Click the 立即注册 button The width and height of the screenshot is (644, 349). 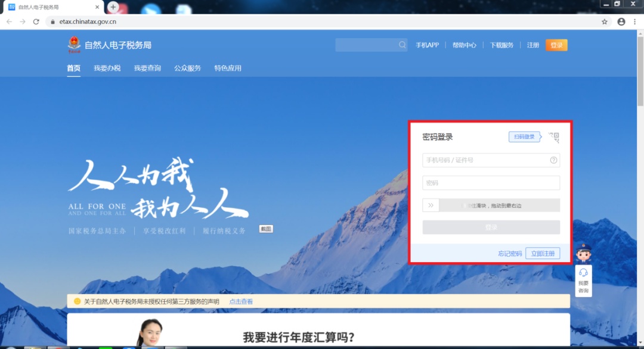coord(543,254)
